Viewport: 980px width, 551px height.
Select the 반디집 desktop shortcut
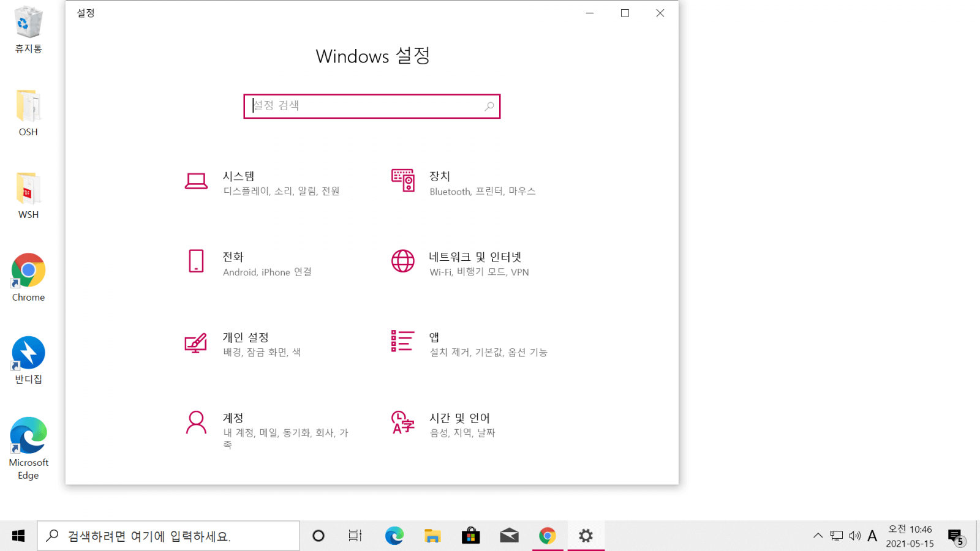tap(28, 360)
